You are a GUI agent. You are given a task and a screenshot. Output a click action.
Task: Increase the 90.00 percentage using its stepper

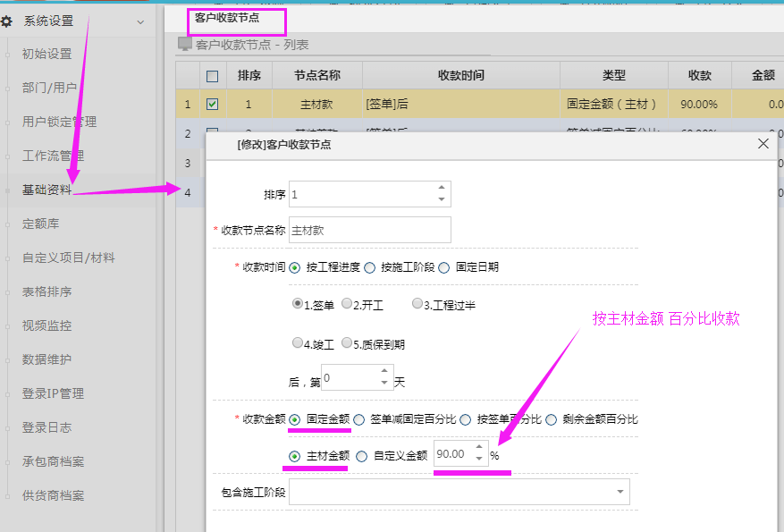pyautogui.click(x=479, y=450)
